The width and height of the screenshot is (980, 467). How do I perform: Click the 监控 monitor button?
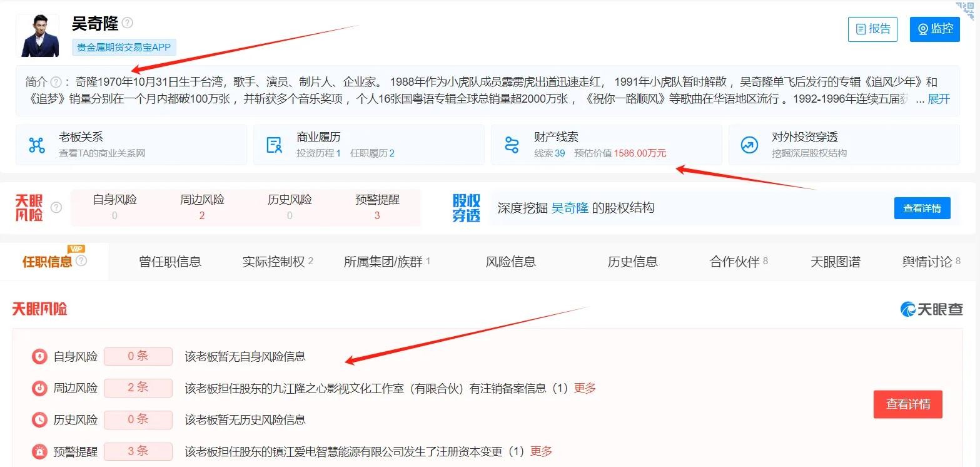pos(935,29)
